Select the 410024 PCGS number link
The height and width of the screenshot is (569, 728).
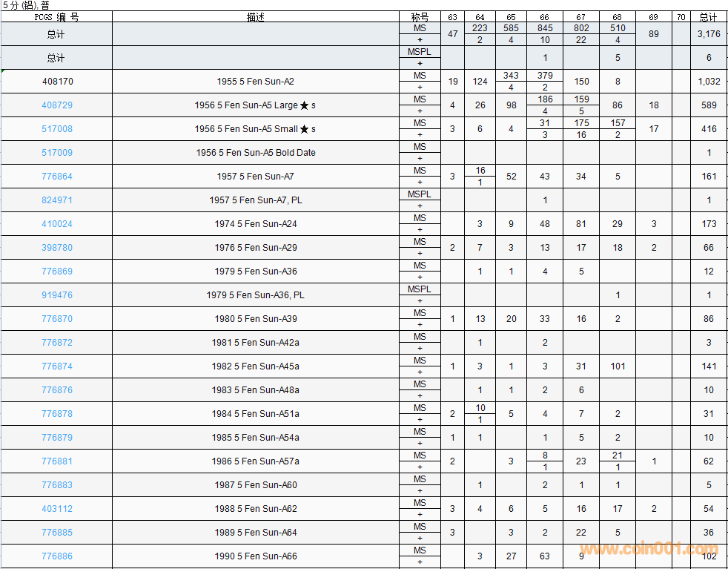coord(57,224)
